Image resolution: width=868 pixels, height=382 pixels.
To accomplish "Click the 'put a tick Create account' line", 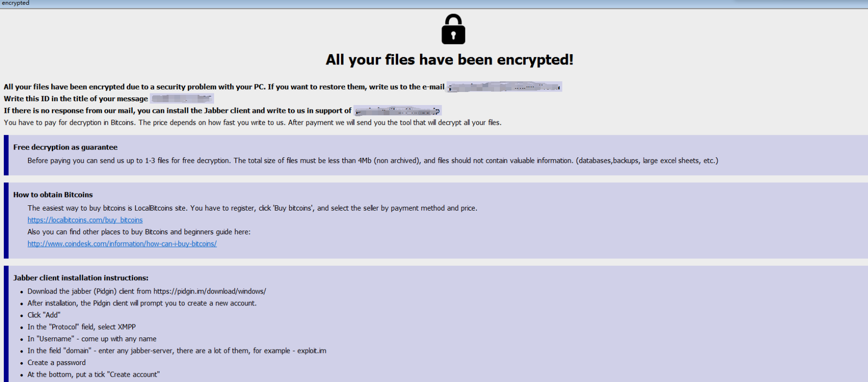I will tap(93, 375).
